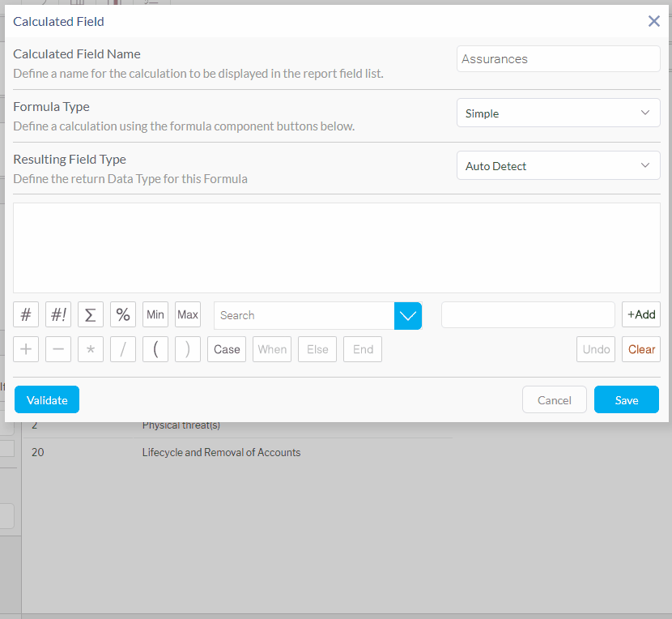This screenshot has width=672, height=619.
Task: Clear the formula editor contents
Action: pos(640,349)
